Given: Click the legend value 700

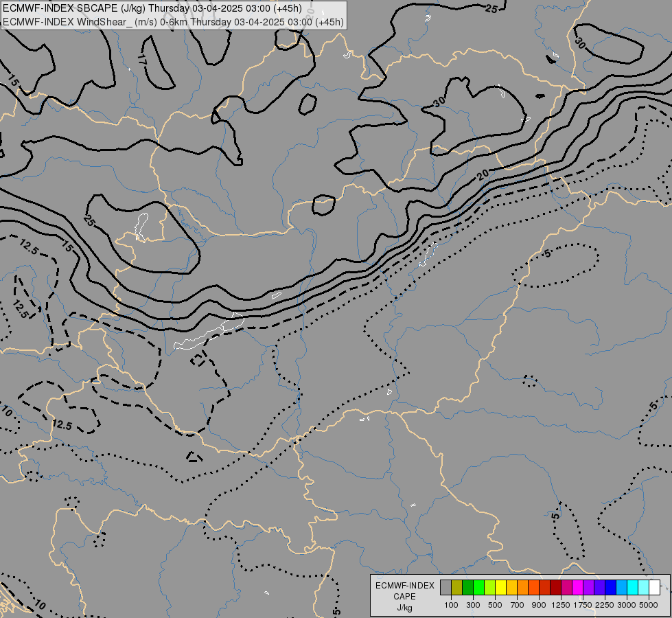Looking at the screenshot, I should tap(518, 605).
